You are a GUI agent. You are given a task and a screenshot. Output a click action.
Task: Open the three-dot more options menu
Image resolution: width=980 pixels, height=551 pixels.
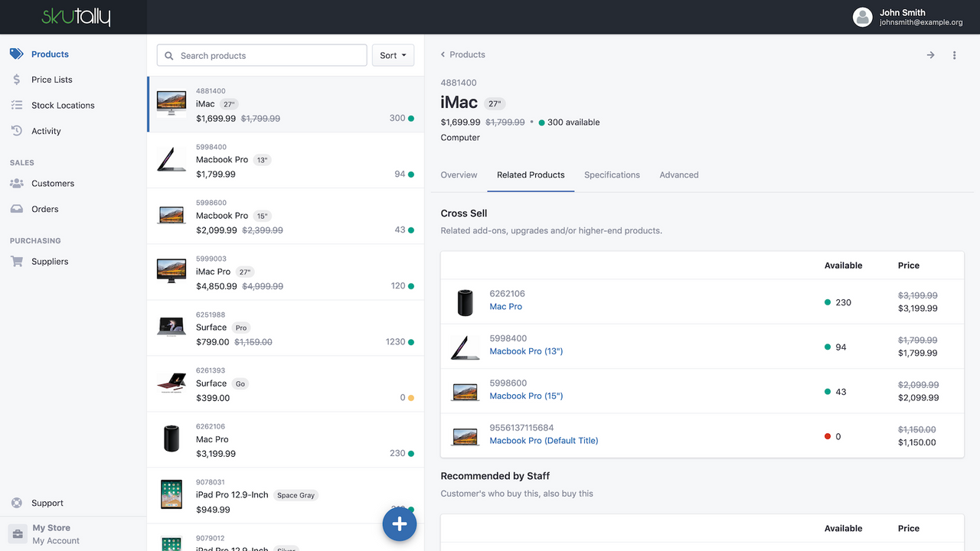click(x=955, y=55)
